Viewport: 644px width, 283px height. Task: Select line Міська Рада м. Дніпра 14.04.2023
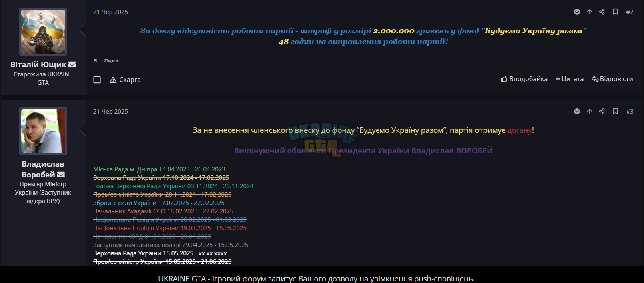[159, 169]
